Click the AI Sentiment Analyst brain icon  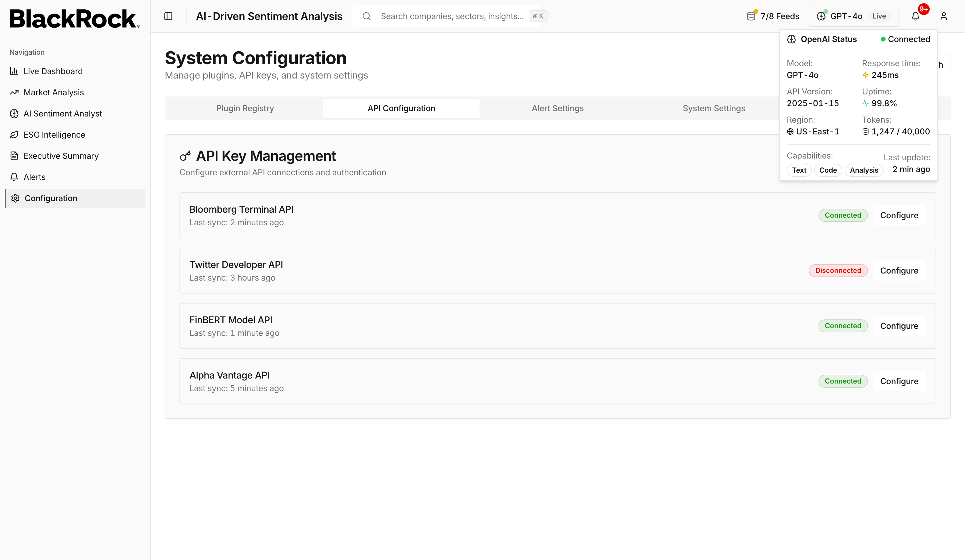click(14, 113)
